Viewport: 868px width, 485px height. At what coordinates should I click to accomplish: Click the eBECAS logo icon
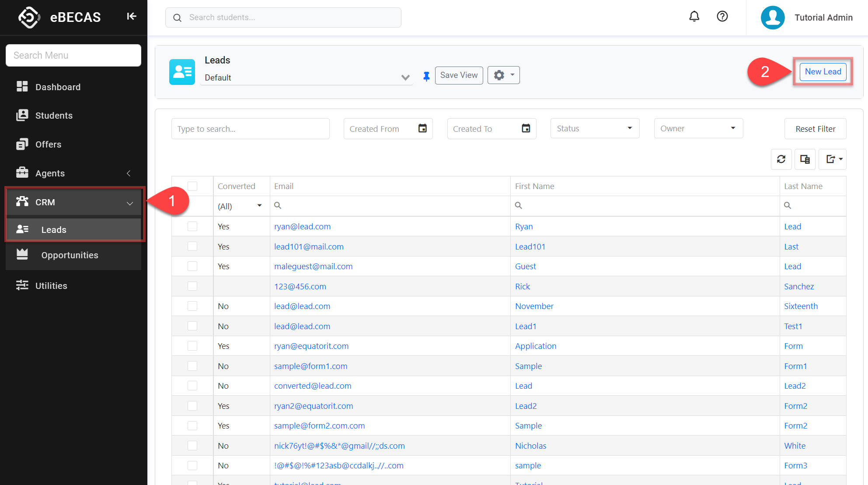(29, 17)
